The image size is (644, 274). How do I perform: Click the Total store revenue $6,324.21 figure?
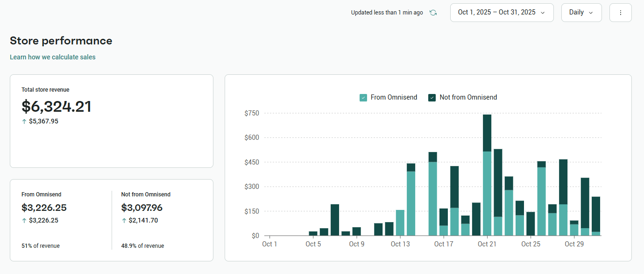click(x=57, y=107)
